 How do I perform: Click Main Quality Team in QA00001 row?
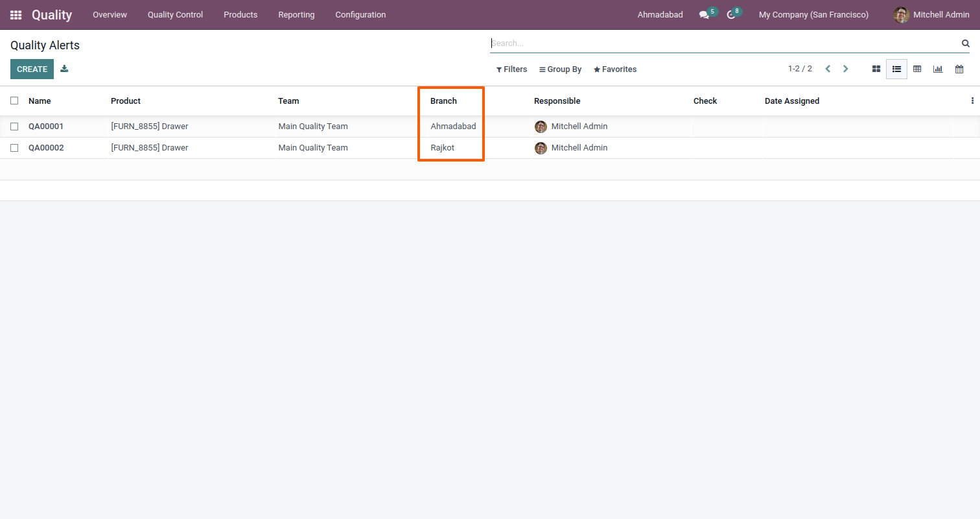pyautogui.click(x=313, y=127)
